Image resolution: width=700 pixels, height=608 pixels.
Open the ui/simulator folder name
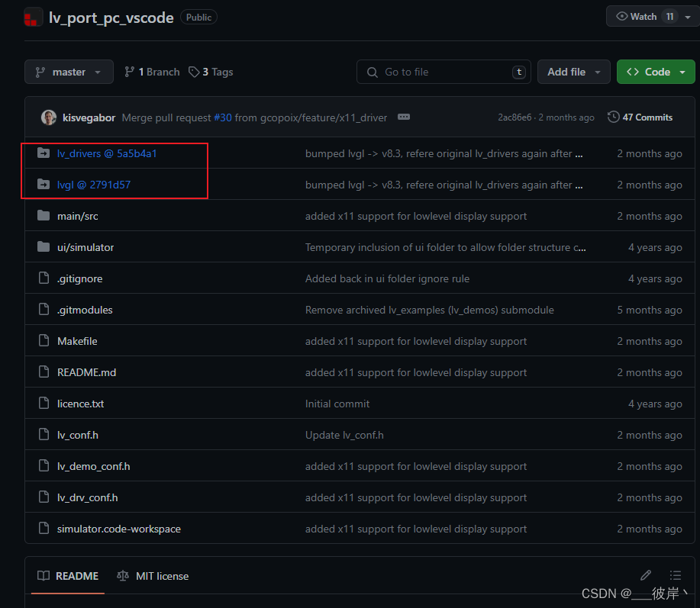pos(85,247)
